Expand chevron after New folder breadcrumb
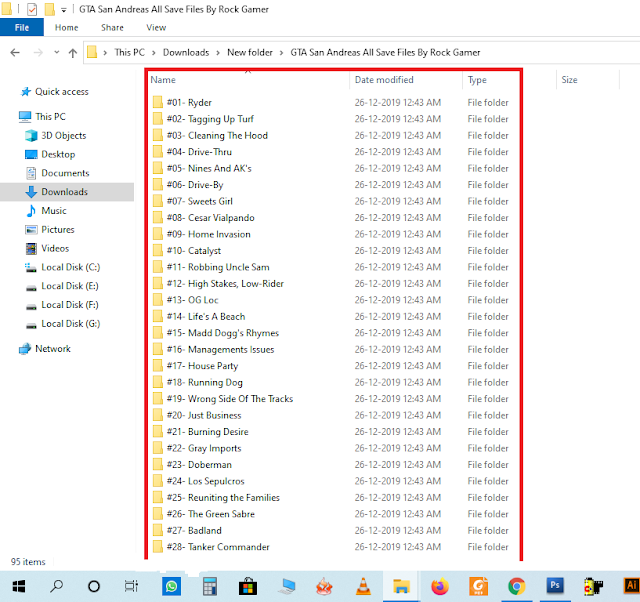 tap(282, 53)
